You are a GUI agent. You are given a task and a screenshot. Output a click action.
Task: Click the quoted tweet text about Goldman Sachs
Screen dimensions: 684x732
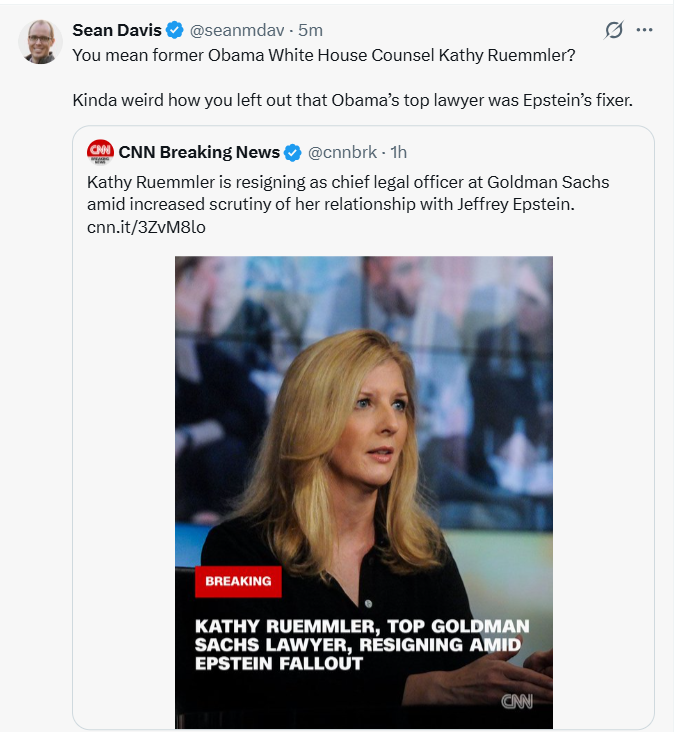(x=348, y=192)
